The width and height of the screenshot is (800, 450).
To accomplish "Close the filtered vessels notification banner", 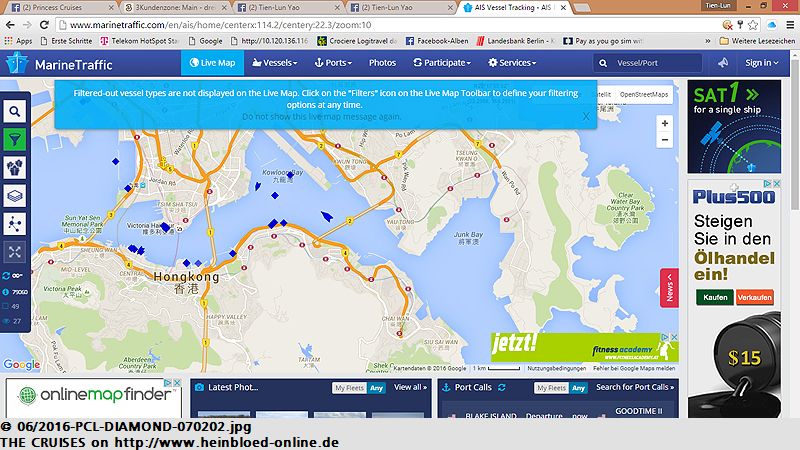I will pos(586,116).
